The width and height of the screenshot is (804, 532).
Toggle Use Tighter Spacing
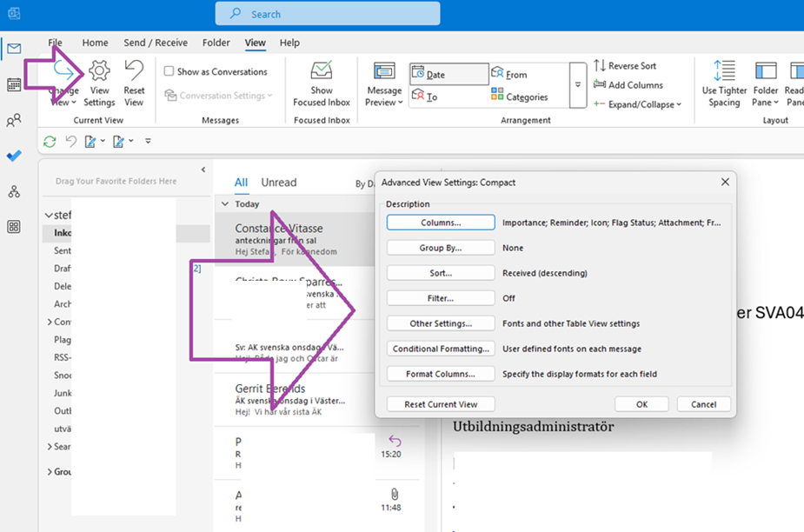[723, 84]
